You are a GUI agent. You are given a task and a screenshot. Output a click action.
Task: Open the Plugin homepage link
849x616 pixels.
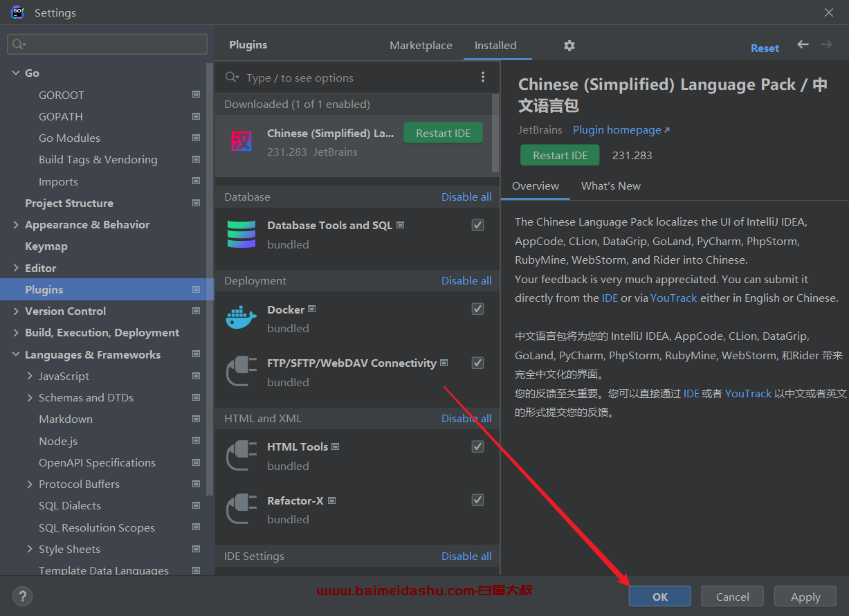tap(621, 130)
